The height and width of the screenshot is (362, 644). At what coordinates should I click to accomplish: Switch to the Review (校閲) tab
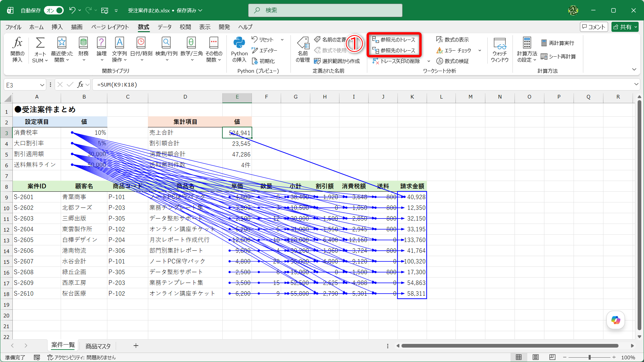(185, 27)
